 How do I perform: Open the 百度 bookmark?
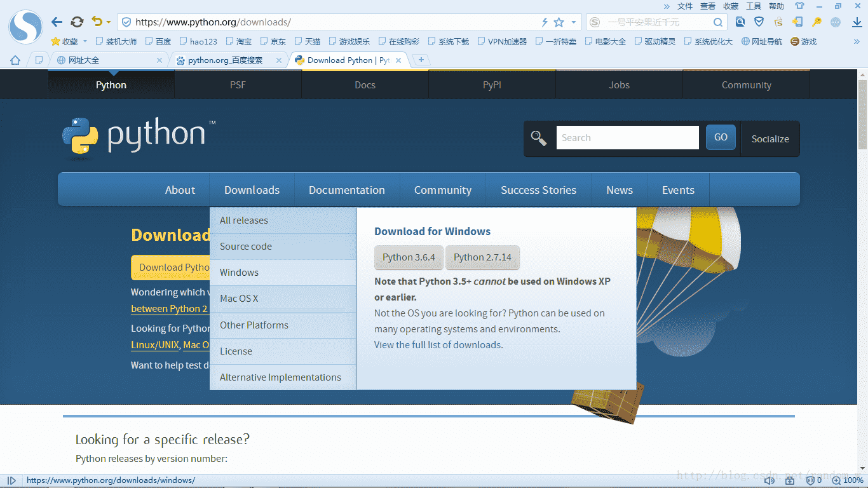pos(158,42)
